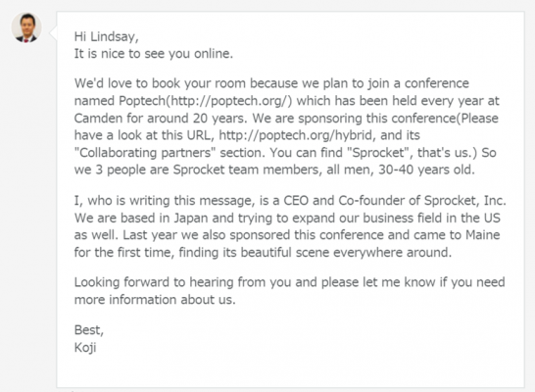Click the word "Camden" in second paragraph
The height and width of the screenshot is (392, 535).
coord(98,119)
